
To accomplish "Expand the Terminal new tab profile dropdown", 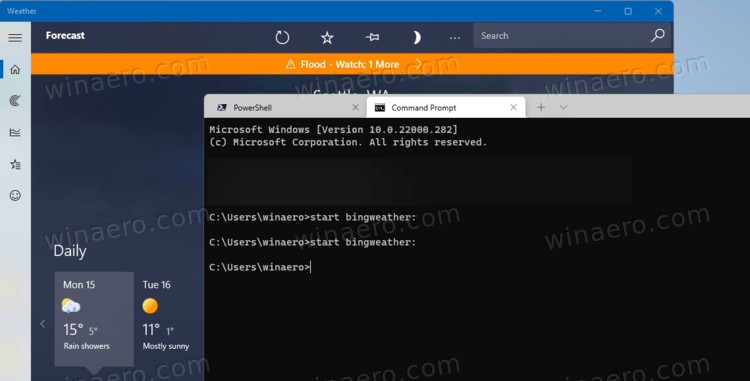I will [x=563, y=108].
